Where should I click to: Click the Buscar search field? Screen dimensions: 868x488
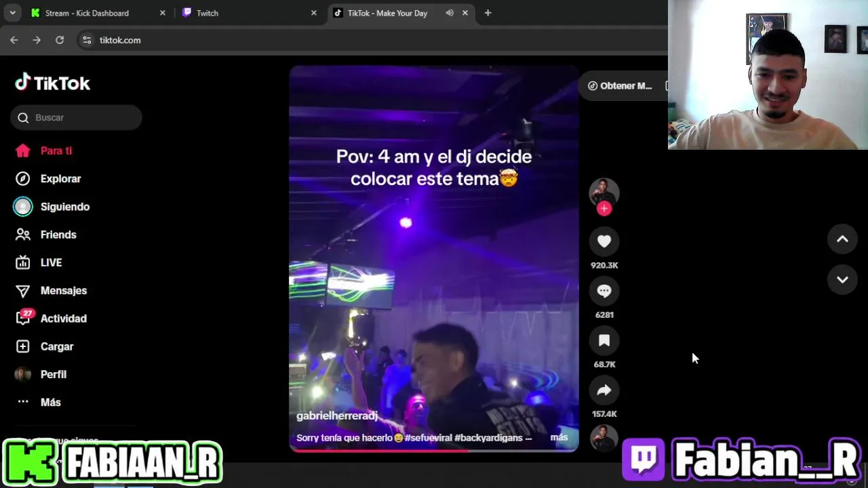point(76,117)
